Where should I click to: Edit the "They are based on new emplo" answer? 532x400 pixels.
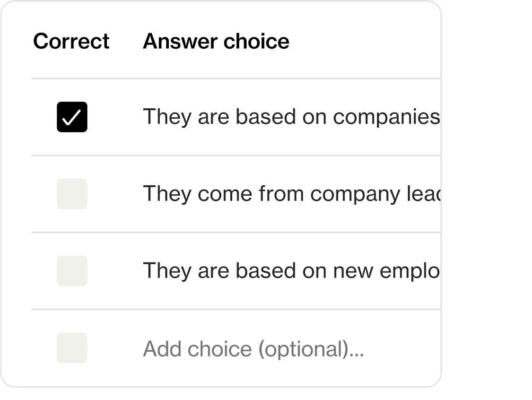(291, 271)
